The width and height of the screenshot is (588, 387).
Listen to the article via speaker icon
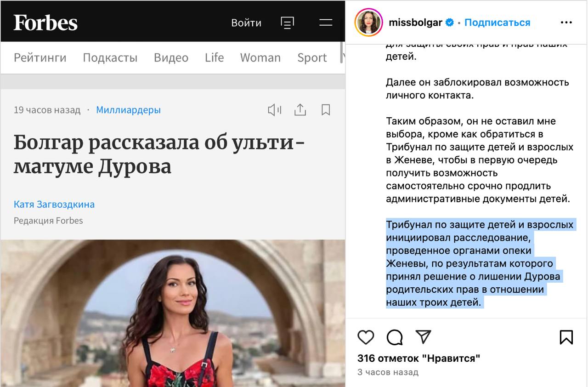coord(274,110)
